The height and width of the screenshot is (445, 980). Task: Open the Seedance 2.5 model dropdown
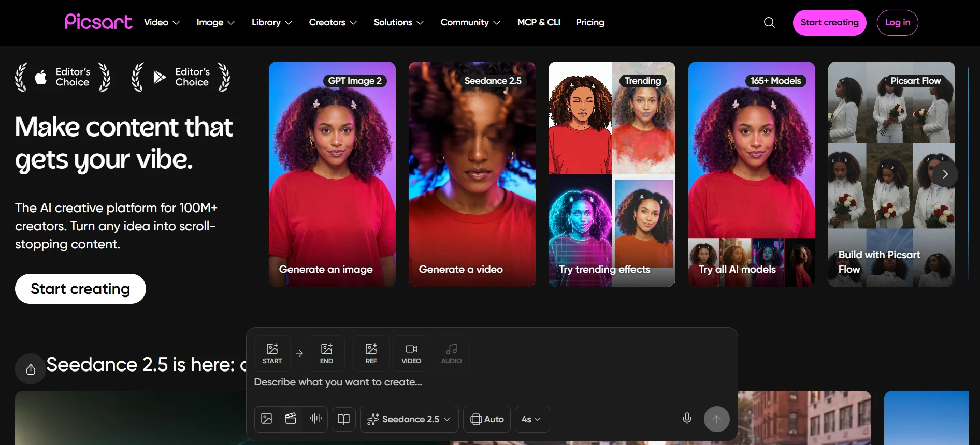click(x=409, y=419)
